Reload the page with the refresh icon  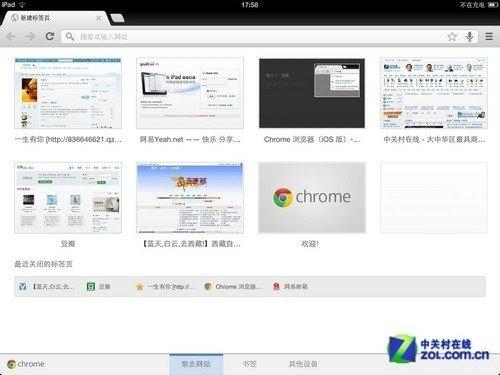point(50,36)
